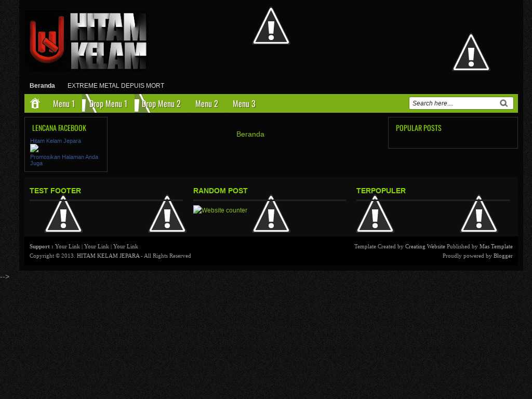Screen dimensions: 532x399
Task: Click Promosikan Halaman Anda Juga link
Action: click(64, 160)
